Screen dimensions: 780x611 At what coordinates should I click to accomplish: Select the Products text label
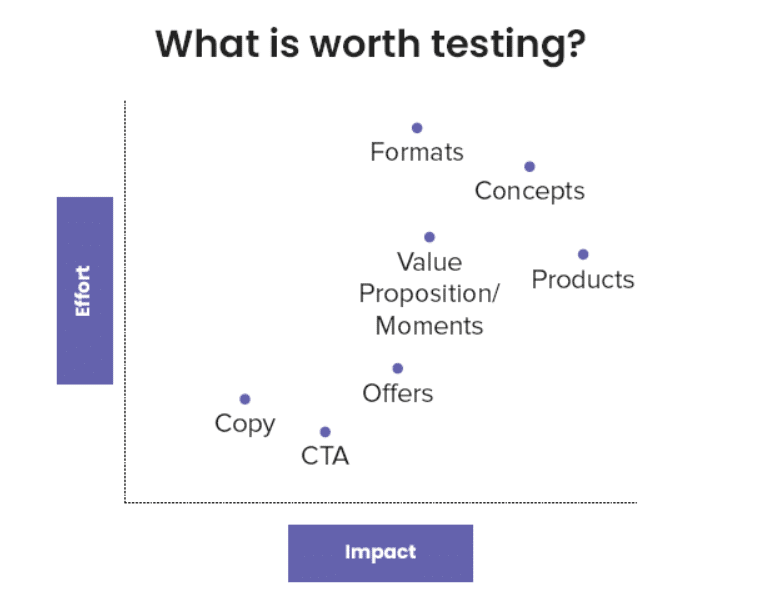583,279
